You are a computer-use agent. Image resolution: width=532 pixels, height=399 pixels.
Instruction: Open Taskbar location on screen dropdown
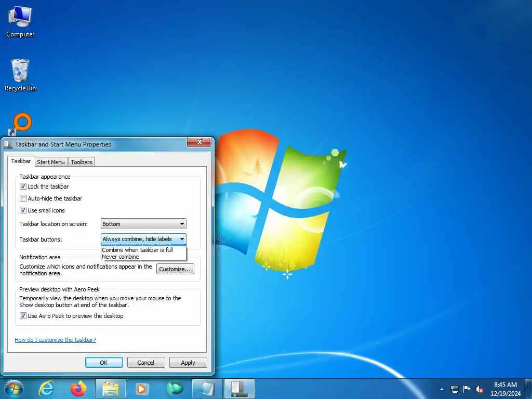[x=143, y=224]
